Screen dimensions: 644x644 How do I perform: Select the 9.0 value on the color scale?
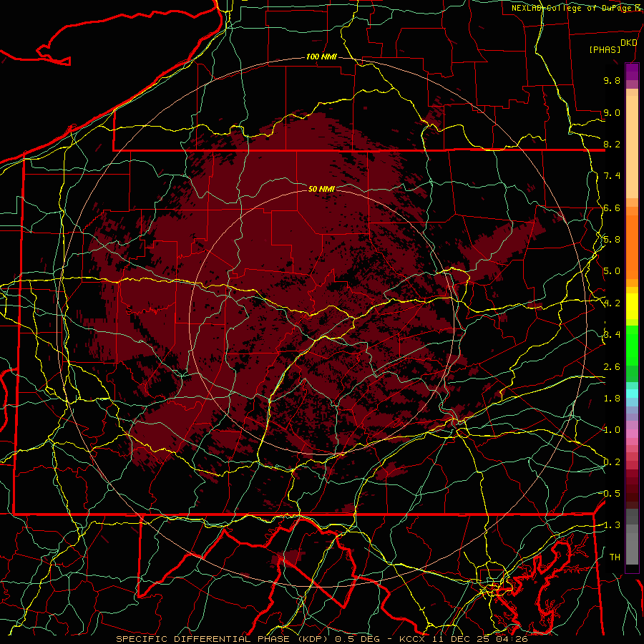[x=612, y=112]
